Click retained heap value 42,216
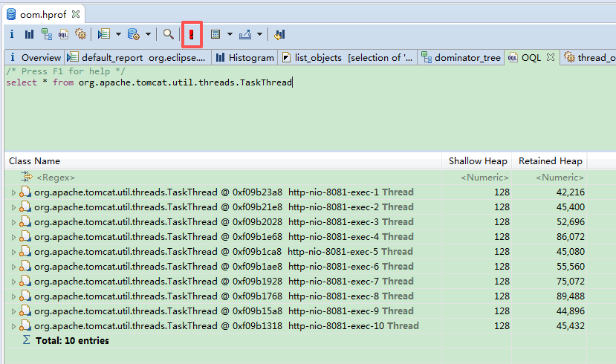This screenshot has height=364, width=616. pos(571,192)
